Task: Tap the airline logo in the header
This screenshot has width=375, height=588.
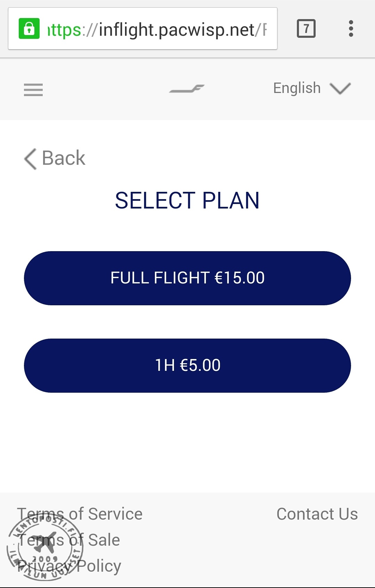Action: [187, 89]
